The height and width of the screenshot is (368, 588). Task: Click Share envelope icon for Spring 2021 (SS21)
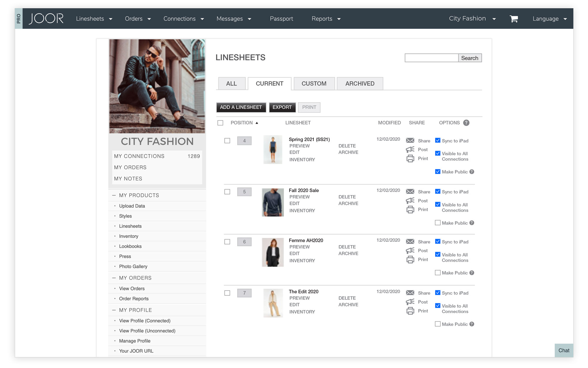(410, 140)
